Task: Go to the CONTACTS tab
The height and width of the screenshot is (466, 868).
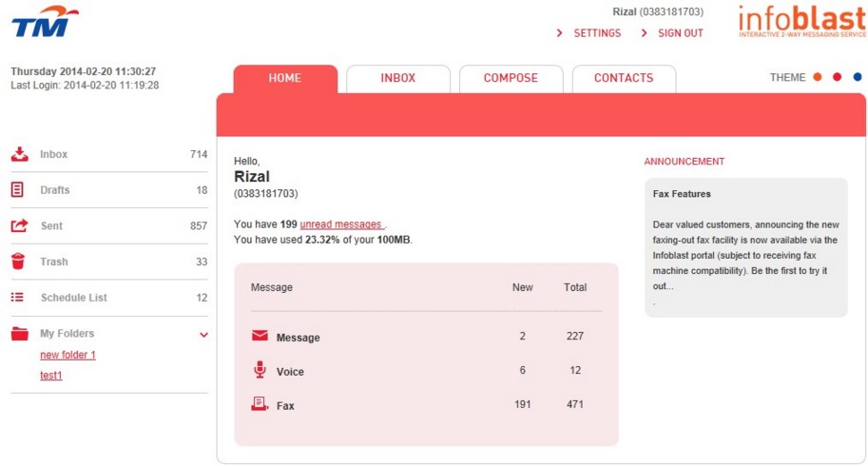Action: (x=624, y=79)
